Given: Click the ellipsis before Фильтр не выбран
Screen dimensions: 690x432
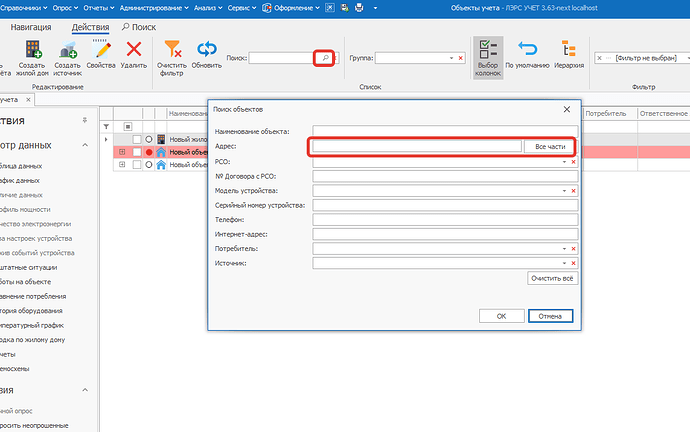Looking at the screenshot, I should (x=608, y=58).
